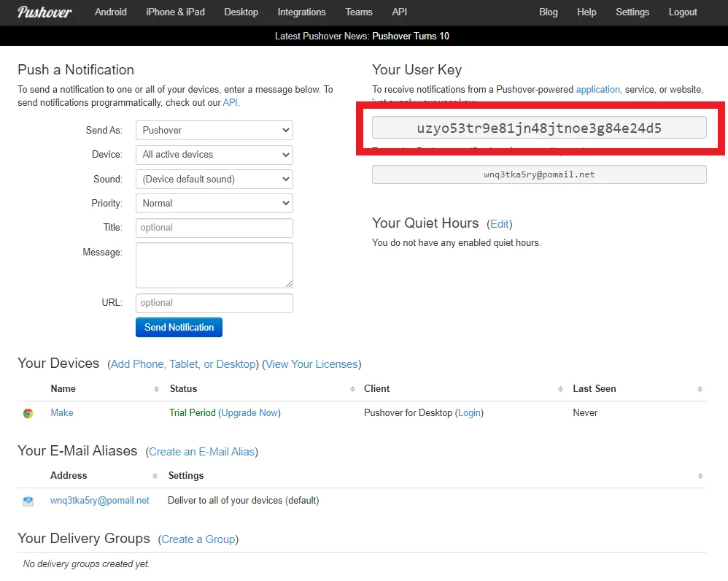Follow the API link in description
The height and width of the screenshot is (581, 728).
click(230, 103)
